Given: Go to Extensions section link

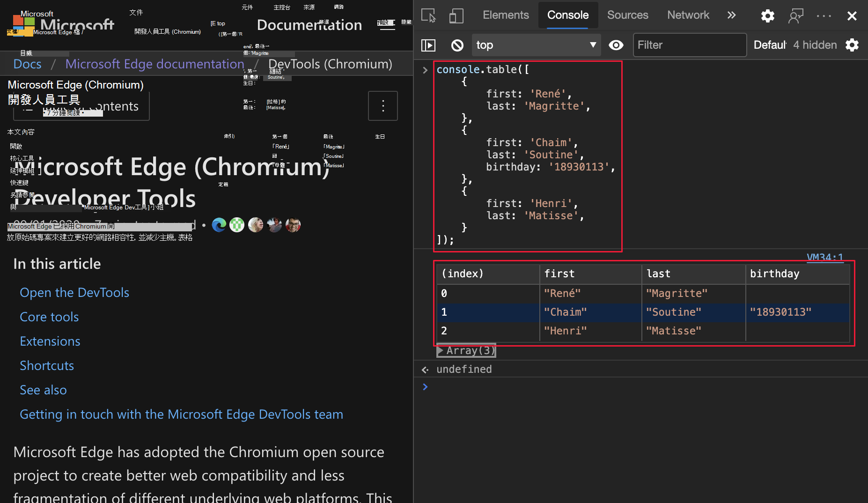Looking at the screenshot, I should click(x=50, y=341).
